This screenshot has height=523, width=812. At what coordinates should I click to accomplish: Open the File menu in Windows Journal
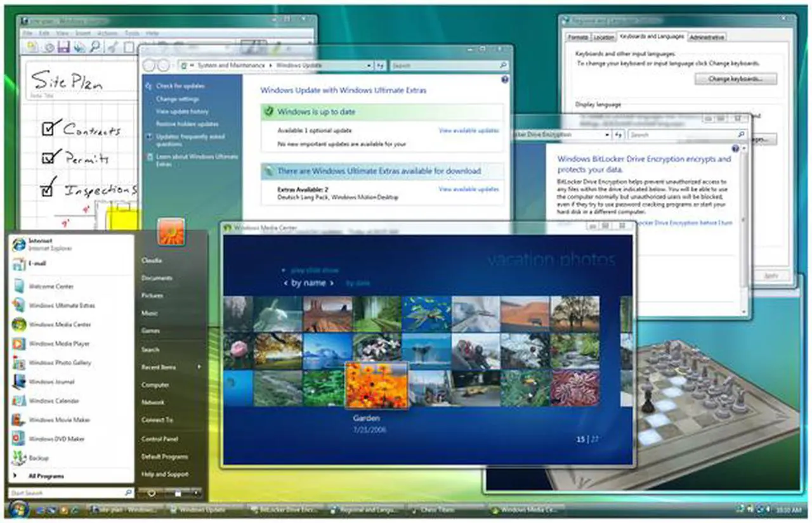click(27, 33)
